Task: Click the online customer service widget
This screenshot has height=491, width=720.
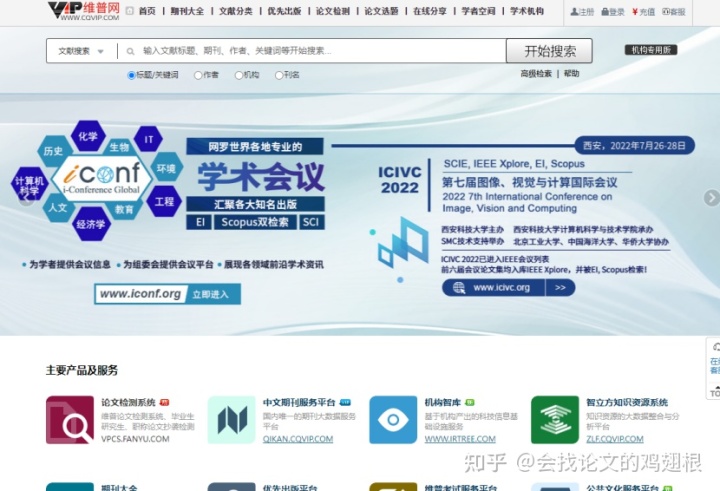Action: 714,358
